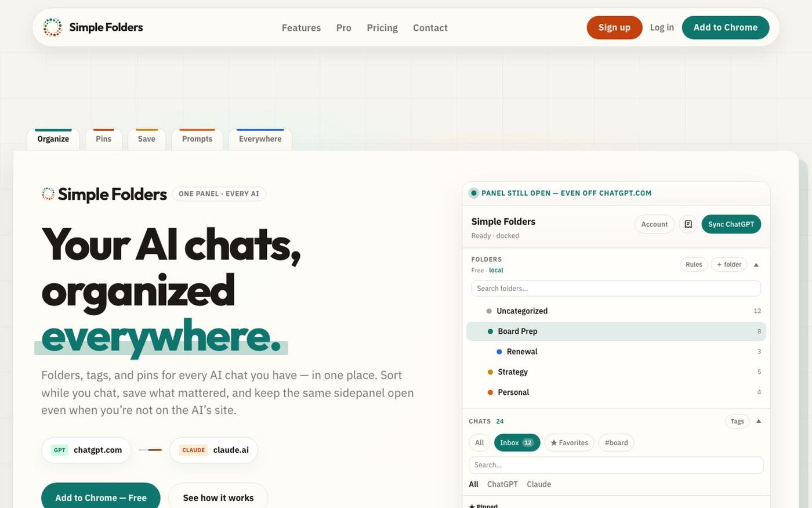This screenshot has width=812, height=508.
Task: Click the See how it works button
Action: click(x=218, y=498)
